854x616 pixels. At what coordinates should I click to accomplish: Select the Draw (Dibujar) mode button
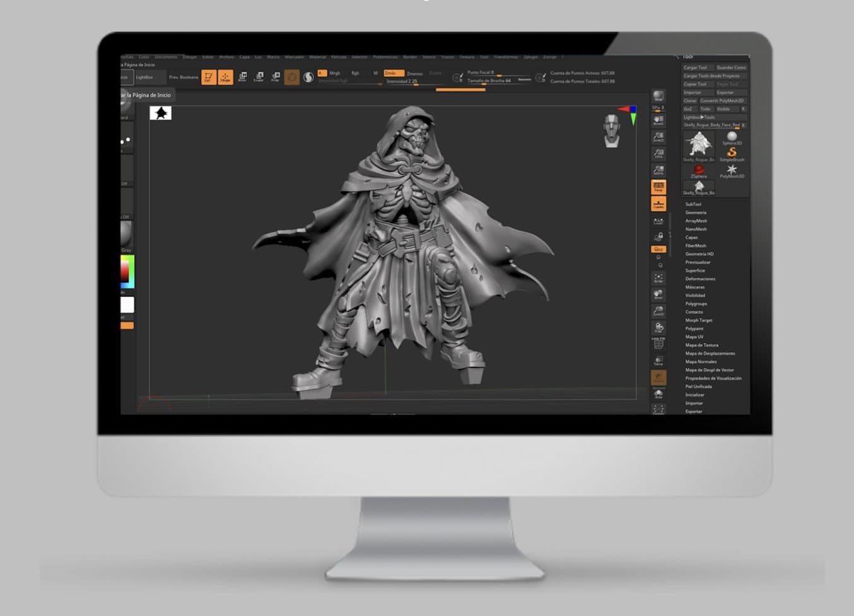coord(225,77)
